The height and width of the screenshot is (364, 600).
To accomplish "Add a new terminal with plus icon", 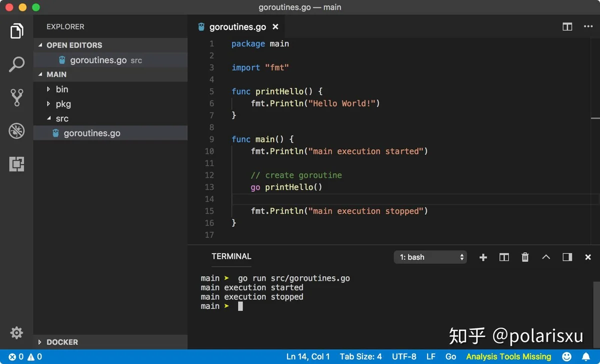I will point(483,257).
